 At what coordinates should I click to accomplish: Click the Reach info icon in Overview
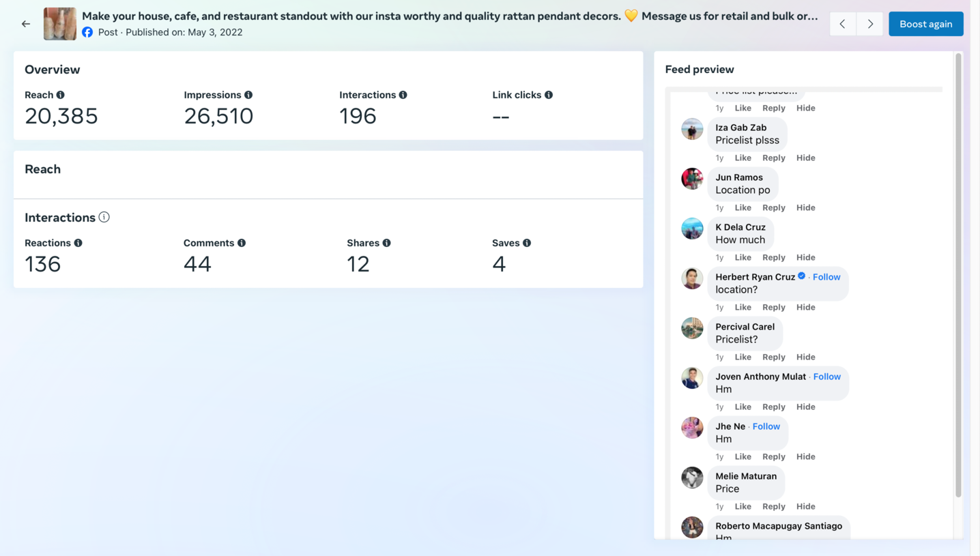[61, 95]
